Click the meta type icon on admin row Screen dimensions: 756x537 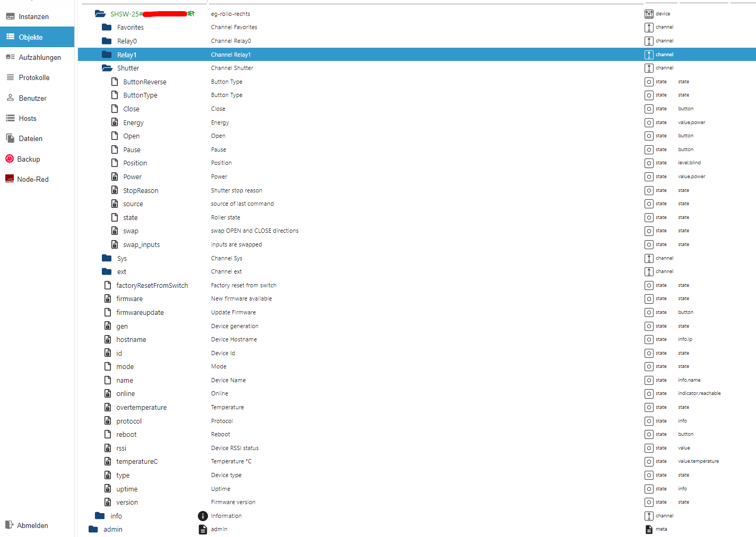click(649, 529)
